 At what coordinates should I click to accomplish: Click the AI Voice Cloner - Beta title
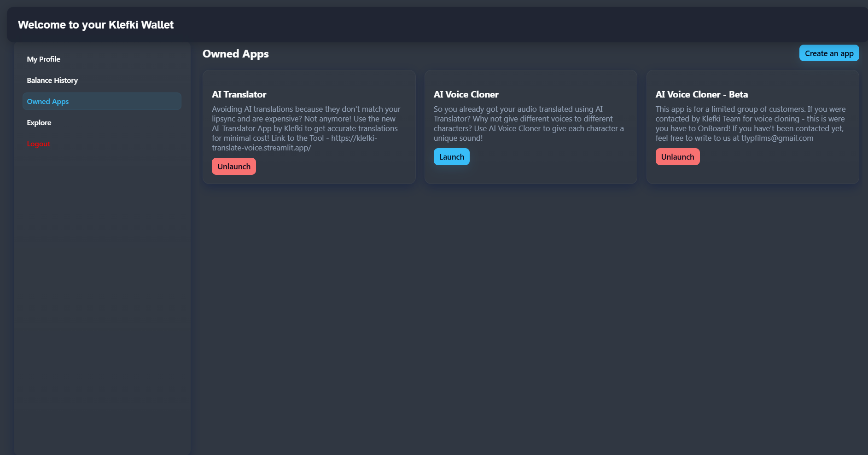[x=701, y=94]
